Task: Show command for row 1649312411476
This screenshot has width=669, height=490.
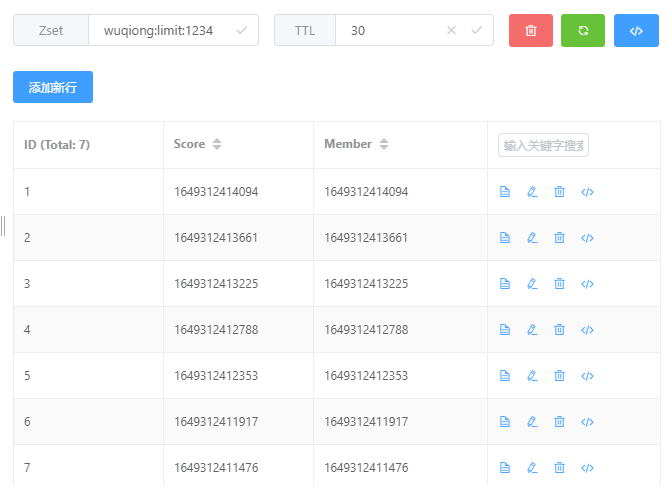Action: click(x=587, y=469)
